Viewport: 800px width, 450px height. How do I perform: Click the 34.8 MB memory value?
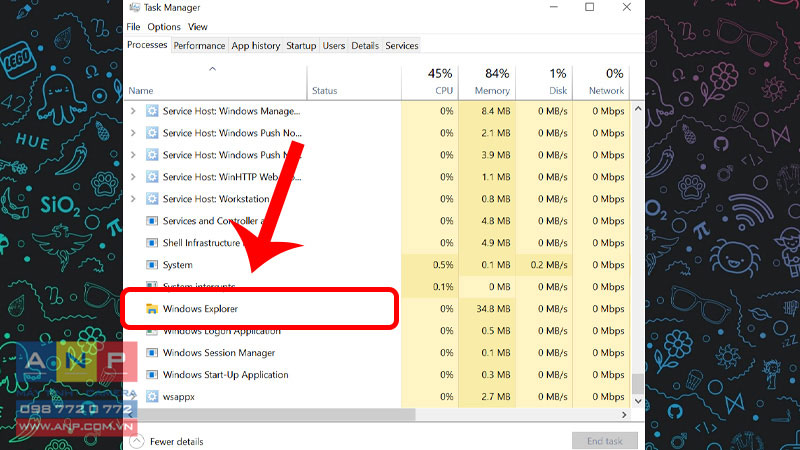click(493, 309)
